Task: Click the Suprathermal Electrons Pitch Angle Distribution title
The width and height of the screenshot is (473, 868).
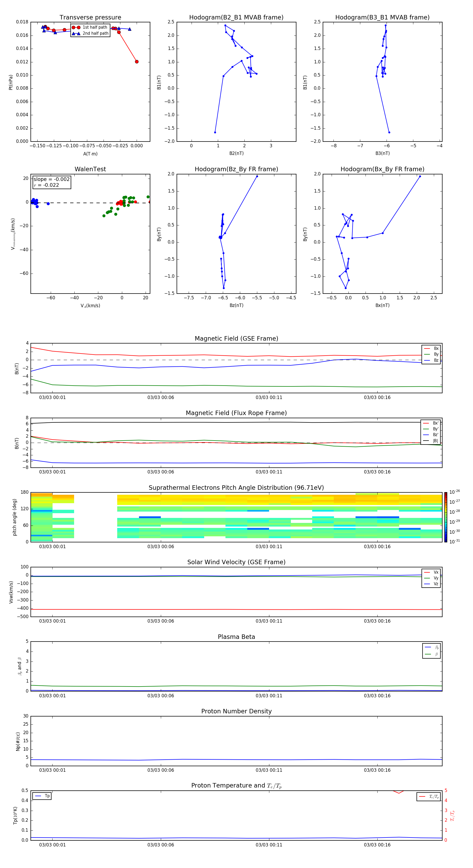Action: [236, 488]
